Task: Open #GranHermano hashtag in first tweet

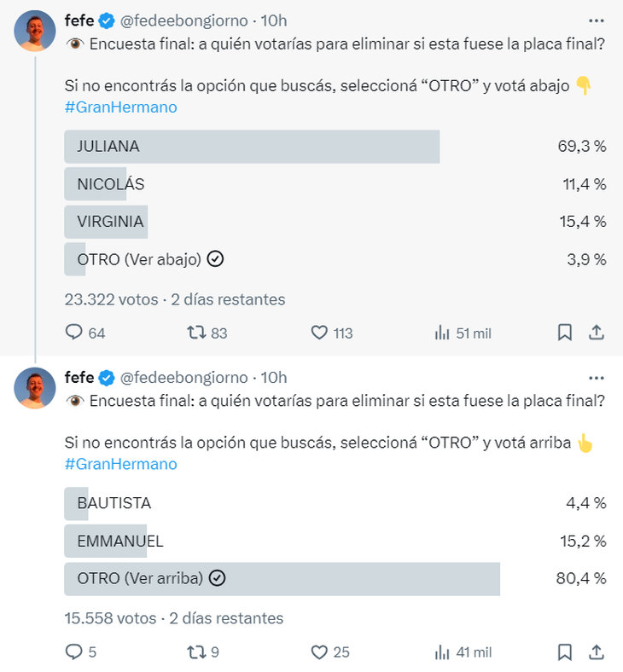Action: point(121,107)
